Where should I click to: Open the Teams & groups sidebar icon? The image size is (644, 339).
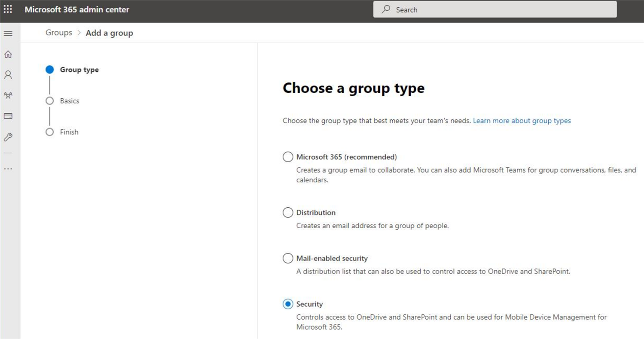tap(8, 95)
